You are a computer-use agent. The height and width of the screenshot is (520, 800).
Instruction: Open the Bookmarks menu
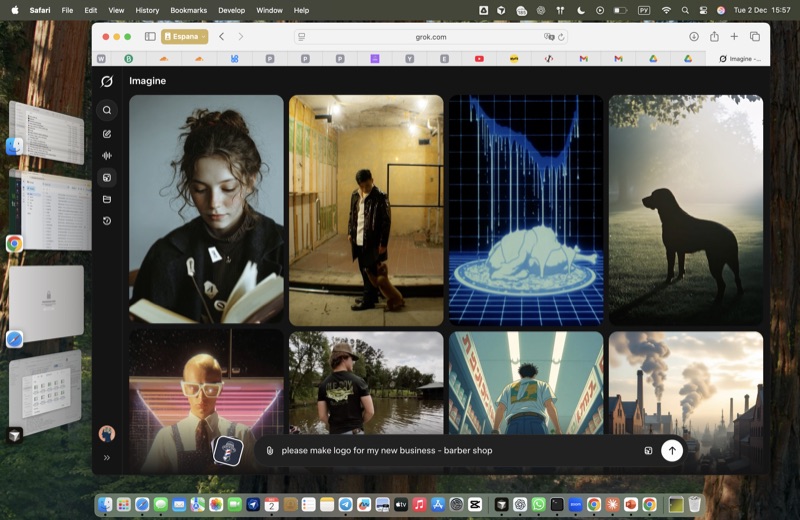coord(188,10)
